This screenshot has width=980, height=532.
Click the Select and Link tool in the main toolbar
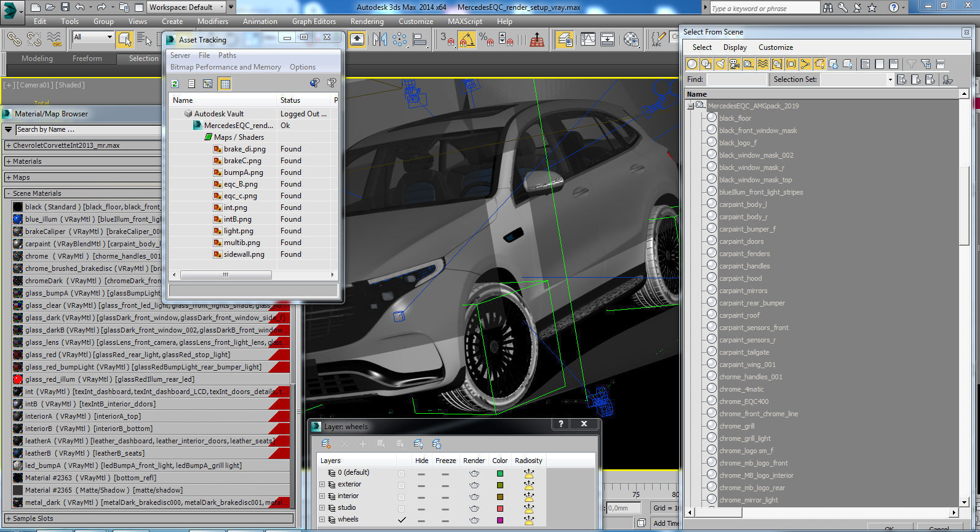[14, 39]
